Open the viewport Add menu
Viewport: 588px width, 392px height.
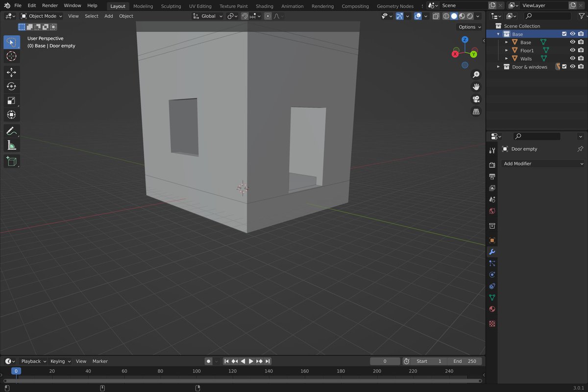click(x=109, y=16)
